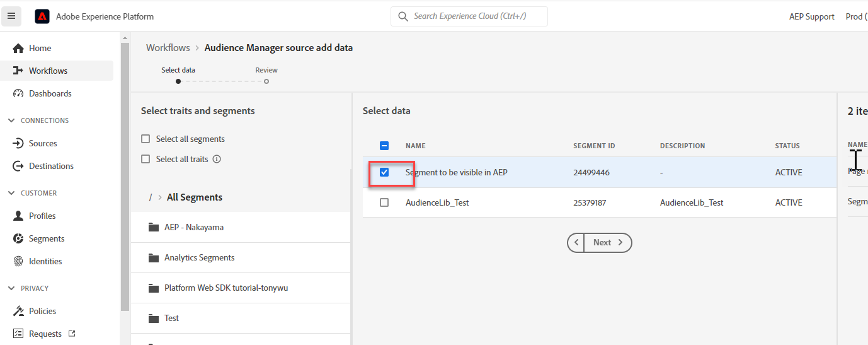Tick the AudienceLib_Test row checkbox

point(384,202)
